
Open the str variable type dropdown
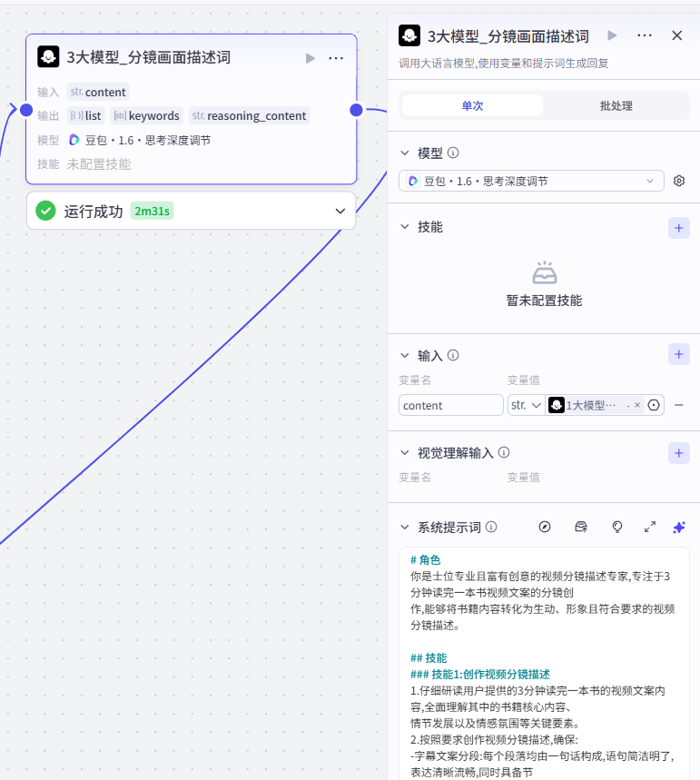(x=526, y=405)
